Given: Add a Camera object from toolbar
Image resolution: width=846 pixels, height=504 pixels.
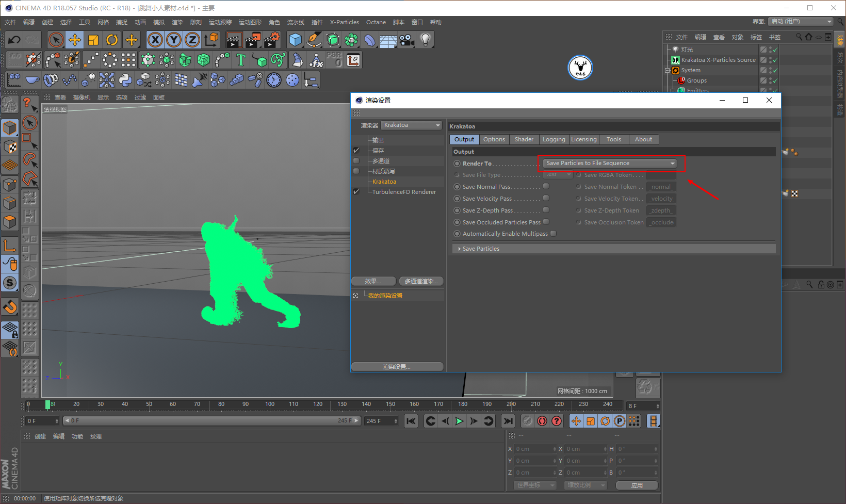Looking at the screenshot, I should [406, 40].
